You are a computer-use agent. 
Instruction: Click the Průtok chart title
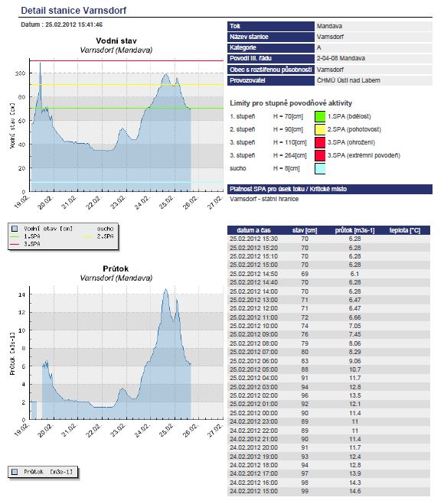pyautogui.click(x=116, y=268)
